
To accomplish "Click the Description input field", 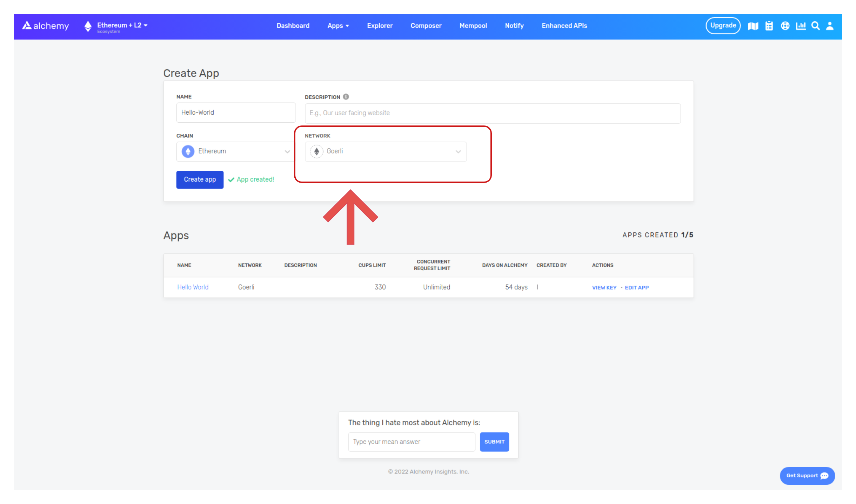I will tap(493, 113).
